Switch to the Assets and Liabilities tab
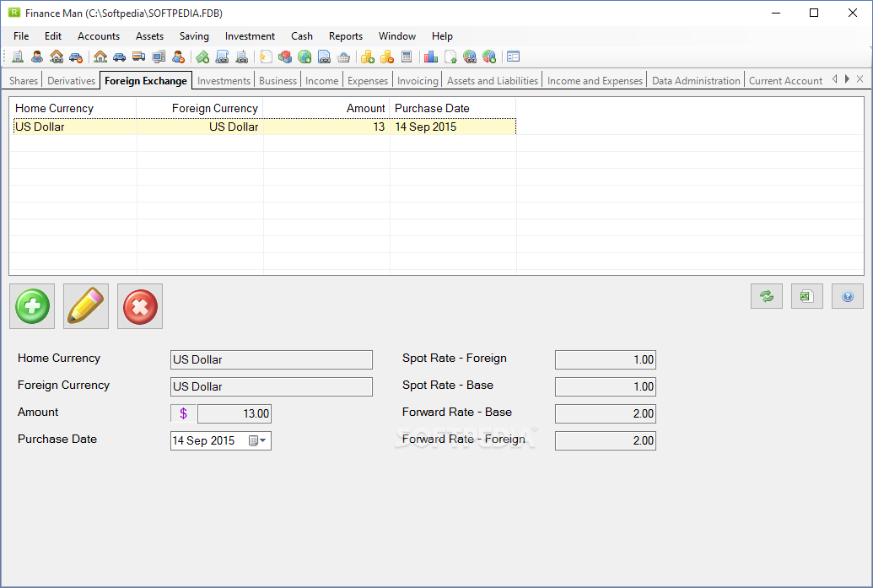The width and height of the screenshot is (873, 588). 493,81
